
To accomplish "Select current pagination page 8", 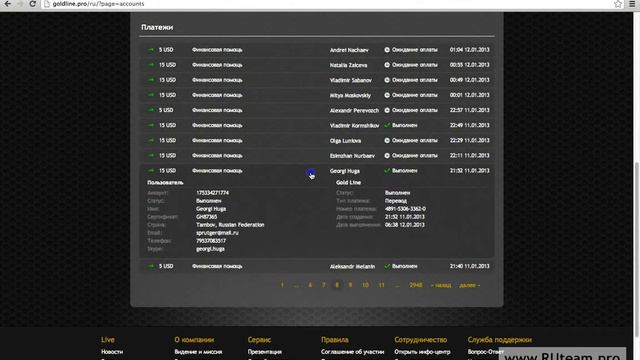I will tap(337, 285).
